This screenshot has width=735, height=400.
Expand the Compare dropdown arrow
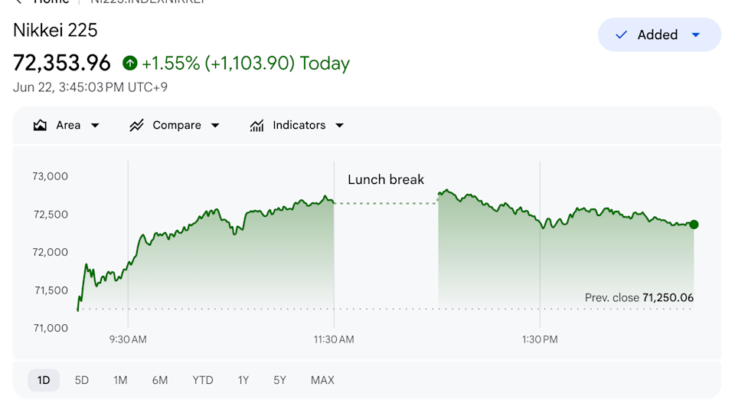(x=215, y=126)
